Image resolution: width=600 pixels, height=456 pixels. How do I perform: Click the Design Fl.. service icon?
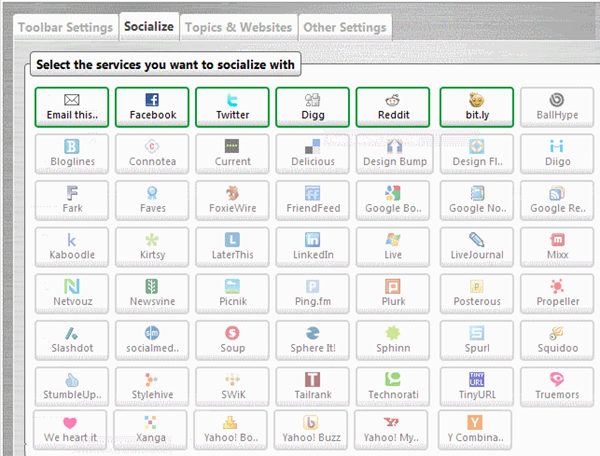(x=477, y=146)
